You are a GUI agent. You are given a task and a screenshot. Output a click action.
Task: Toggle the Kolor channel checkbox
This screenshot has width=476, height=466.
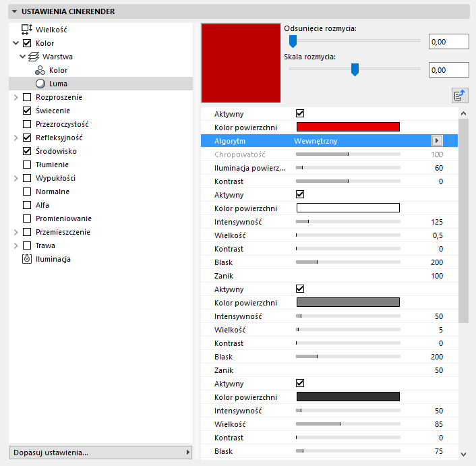[x=27, y=43]
